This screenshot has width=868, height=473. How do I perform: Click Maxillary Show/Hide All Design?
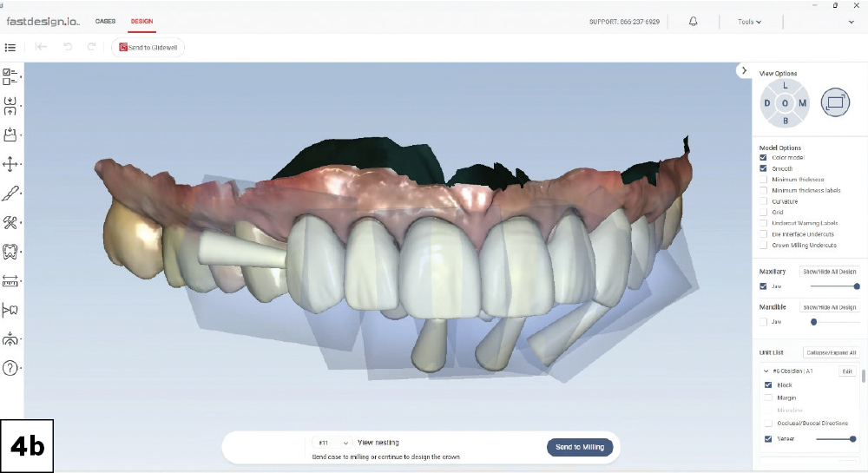(x=829, y=272)
